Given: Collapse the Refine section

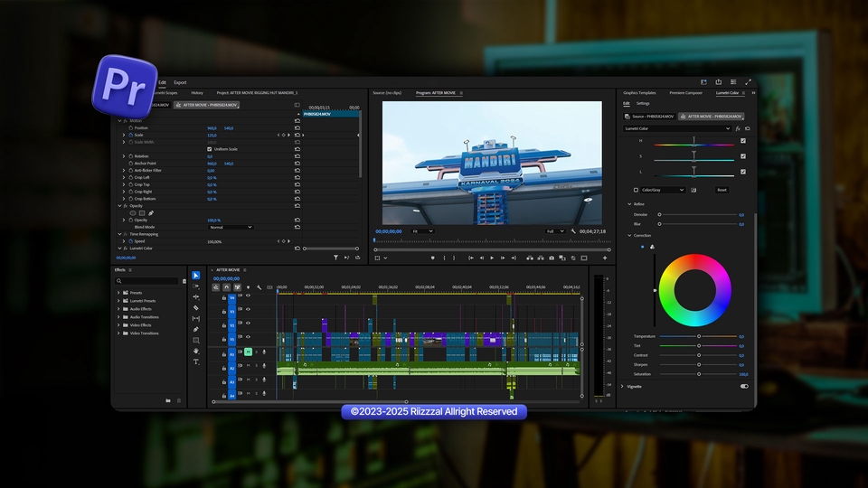Looking at the screenshot, I should (629, 204).
